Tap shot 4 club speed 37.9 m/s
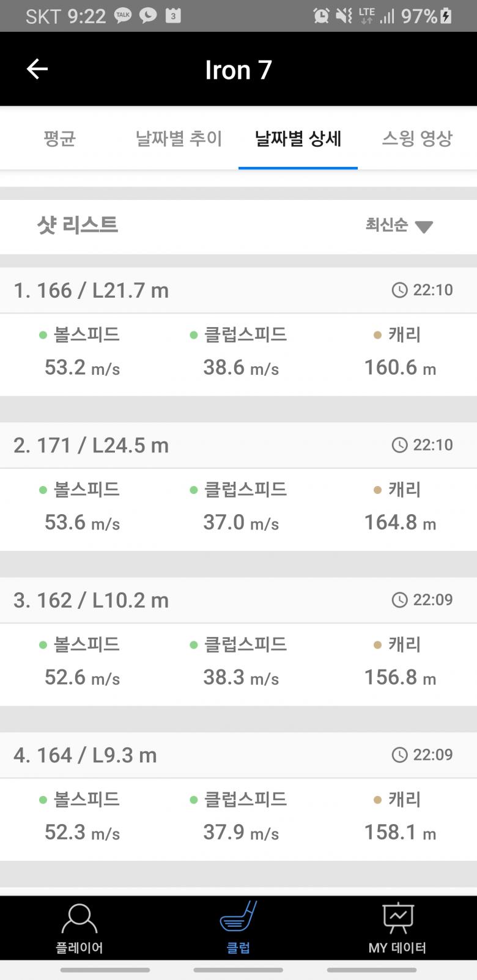The height and width of the screenshot is (980, 477). tap(241, 832)
